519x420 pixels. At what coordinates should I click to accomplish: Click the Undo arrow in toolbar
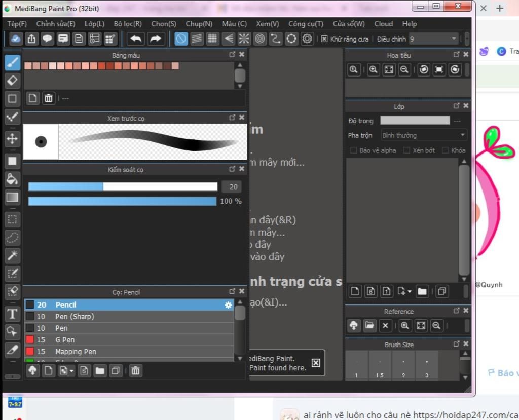point(136,39)
